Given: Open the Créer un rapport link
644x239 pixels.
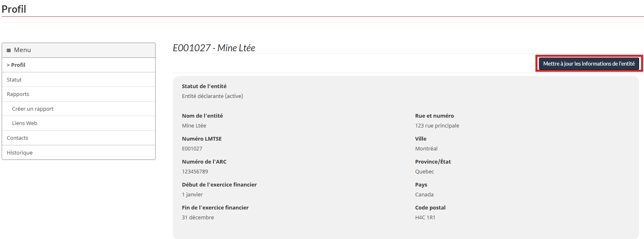Looking at the screenshot, I should pos(33,109).
